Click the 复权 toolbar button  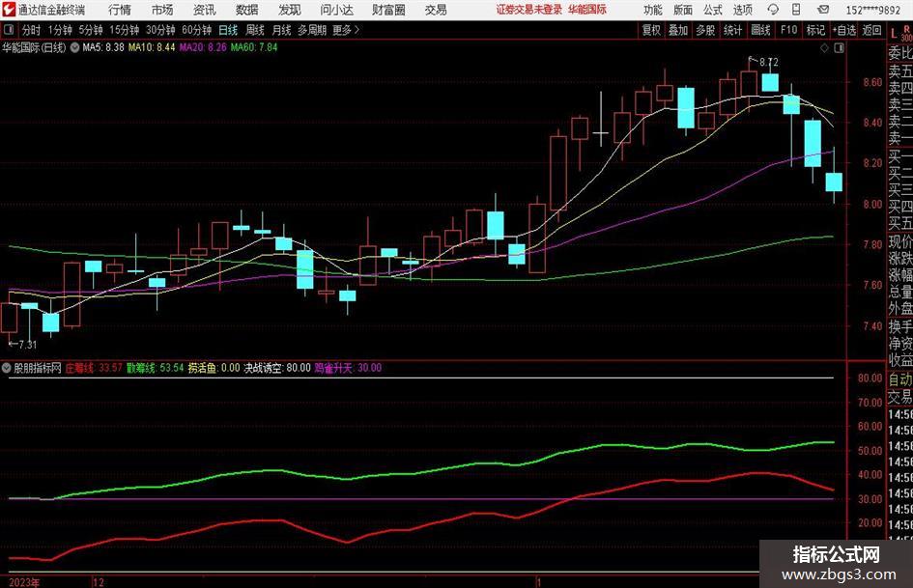[651, 30]
